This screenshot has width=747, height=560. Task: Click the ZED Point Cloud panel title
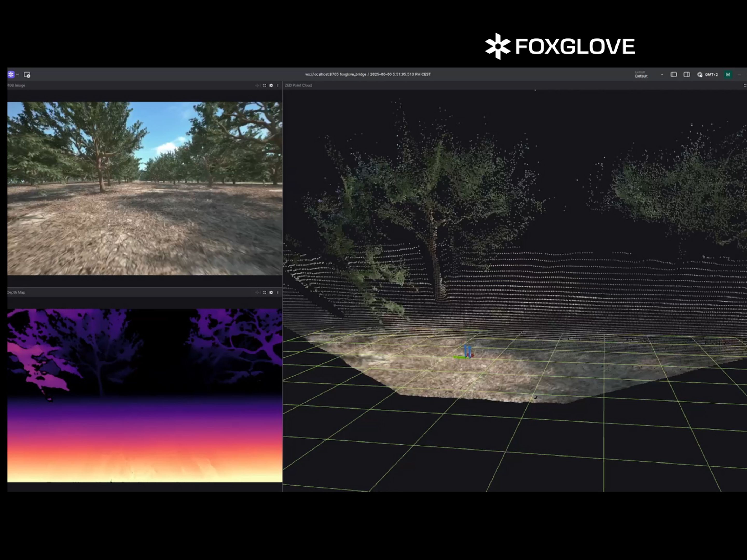(x=298, y=85)
